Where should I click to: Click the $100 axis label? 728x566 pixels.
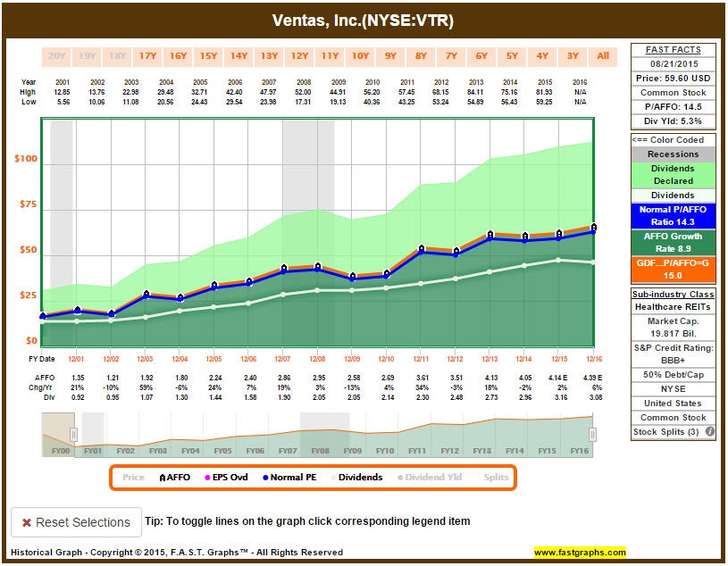(x=26, y=159)
